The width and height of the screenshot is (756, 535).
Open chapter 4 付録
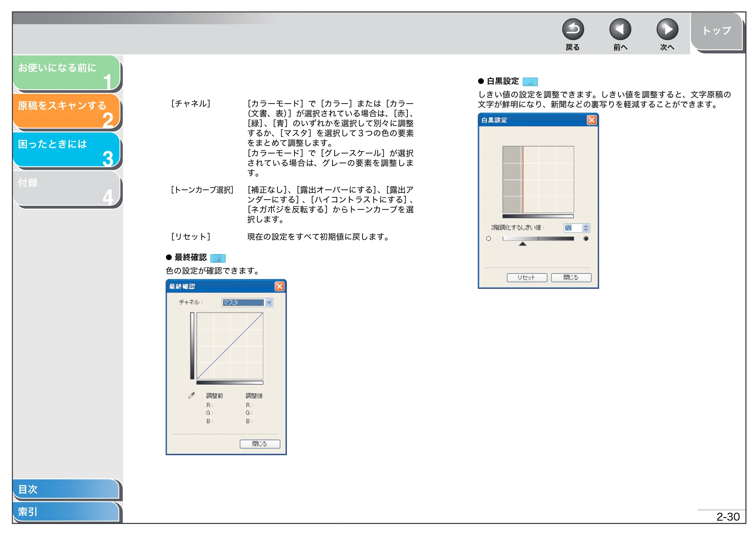[67, 188]
